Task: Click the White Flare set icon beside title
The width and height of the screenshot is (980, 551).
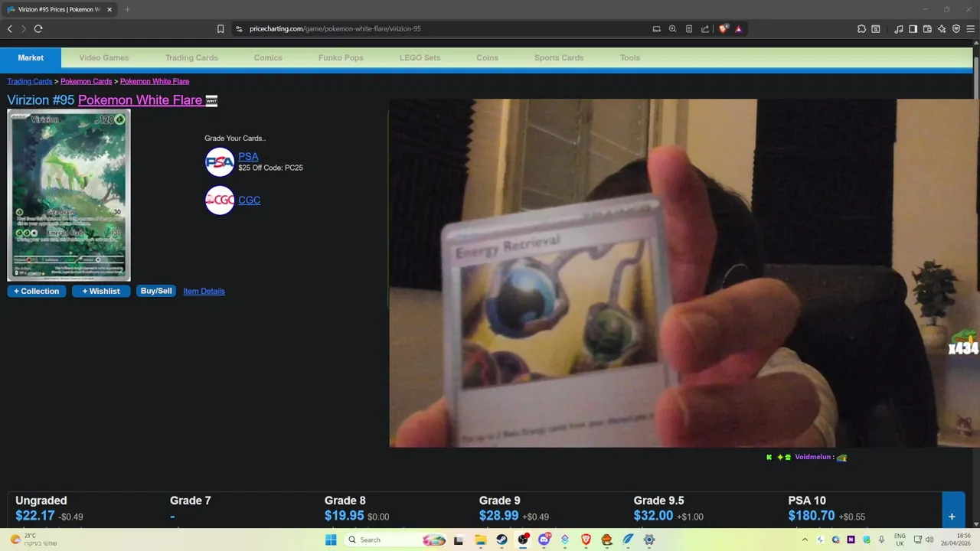Action: click(212, 101)
